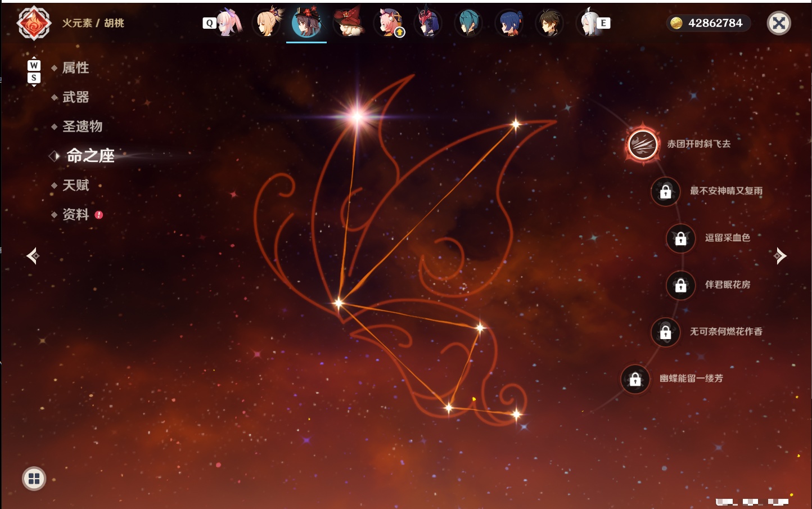Viewport: 812px width, 509px height.
Task: Open the first constellation 赤团开时斜飞去 icon
Action: 643,145
